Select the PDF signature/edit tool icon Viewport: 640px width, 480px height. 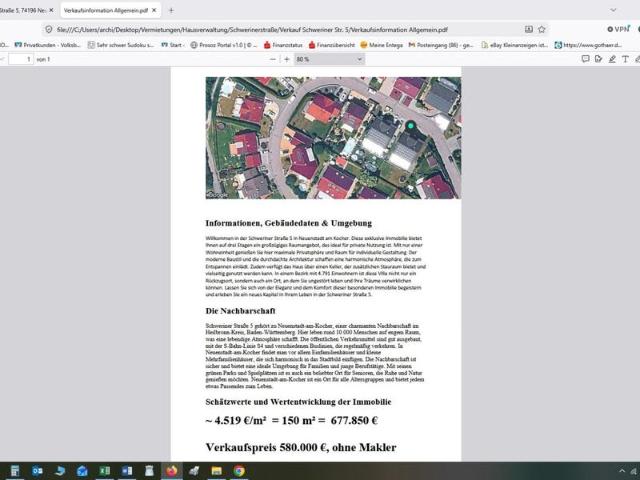pyautogui.click(x=599, y=59)
